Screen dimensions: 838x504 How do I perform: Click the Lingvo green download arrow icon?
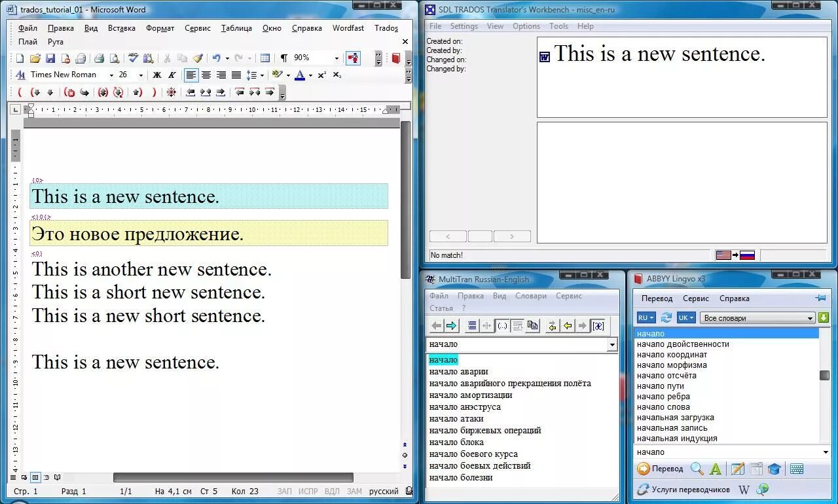[824, 317]
